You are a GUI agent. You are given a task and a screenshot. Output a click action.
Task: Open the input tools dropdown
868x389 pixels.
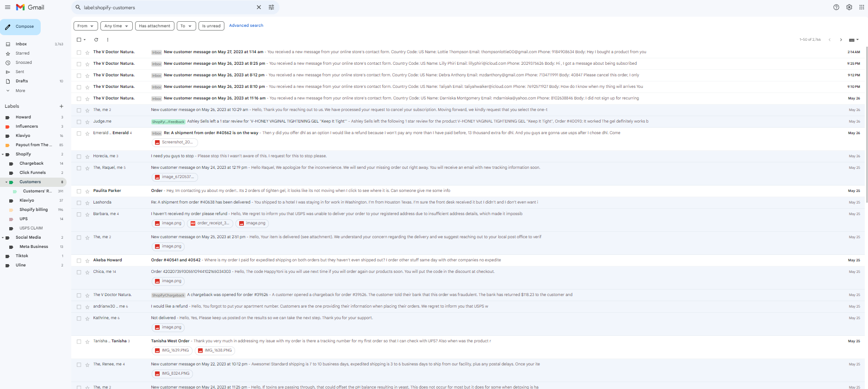pyautogui.click(x=854, y=40)
